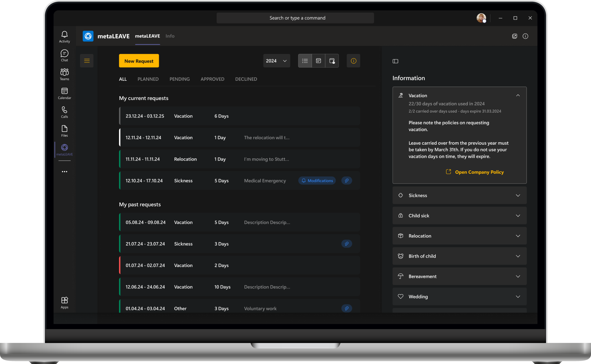Image resolution: width=591 pixels, height=364 pixels.
Task: Click the Sickness icon in Information
Action: [400, 195]
